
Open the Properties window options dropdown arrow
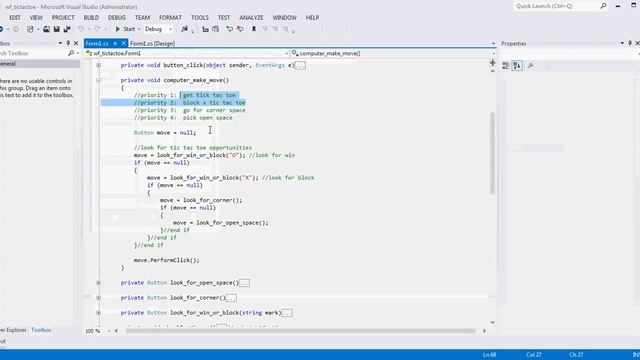coord(622,43)
